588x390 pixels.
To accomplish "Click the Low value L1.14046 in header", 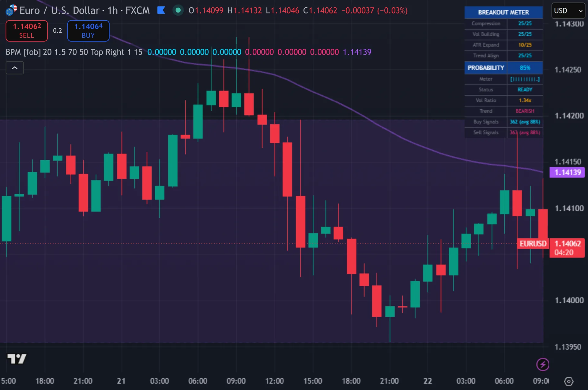I will point(282,11).
